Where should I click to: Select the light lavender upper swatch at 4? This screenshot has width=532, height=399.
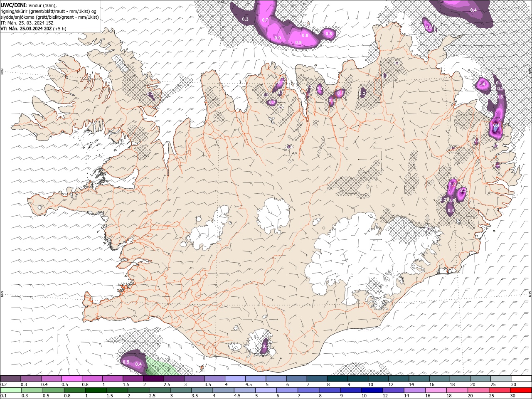click(235, 379)
